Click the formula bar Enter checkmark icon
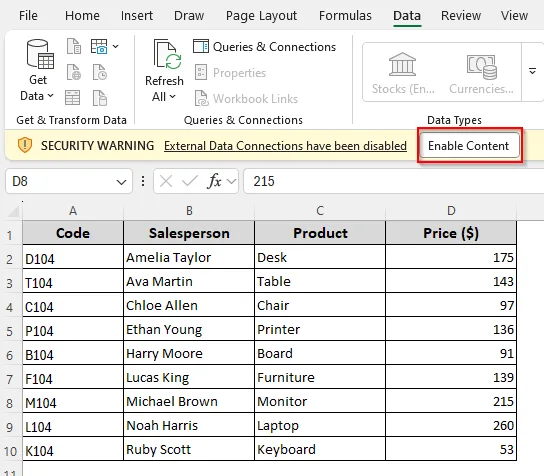 [189, 181]
